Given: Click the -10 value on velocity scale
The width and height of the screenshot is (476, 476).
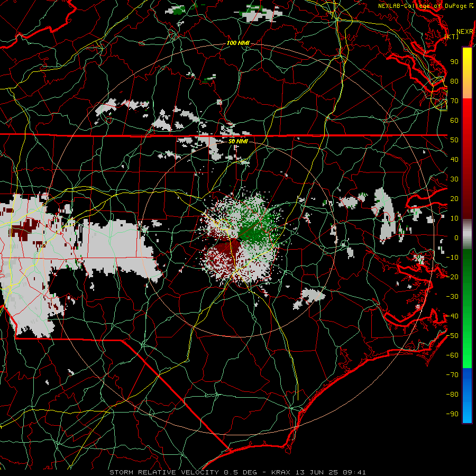Looking at the screenshot, I should (x=452, y=258).
